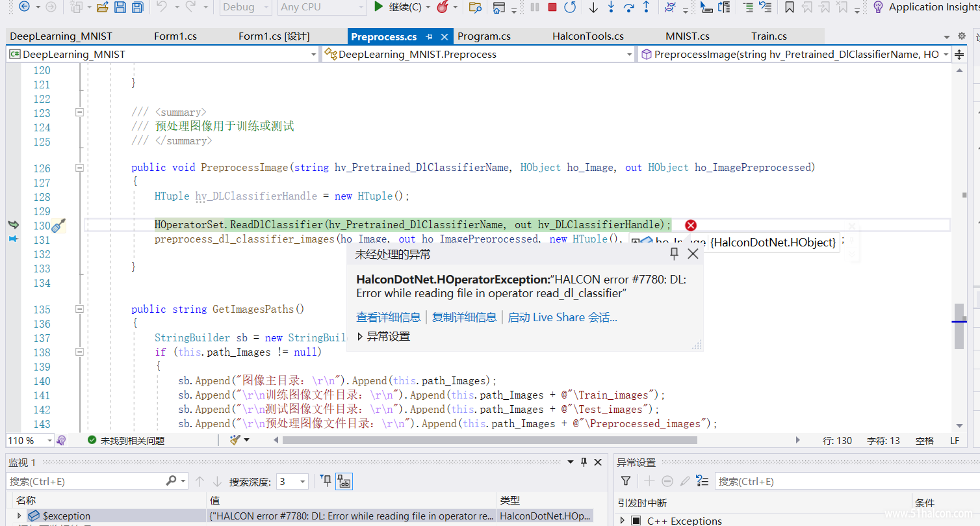
Task: Switch to the Train.cs tab
Action: [x=769, y=36]
